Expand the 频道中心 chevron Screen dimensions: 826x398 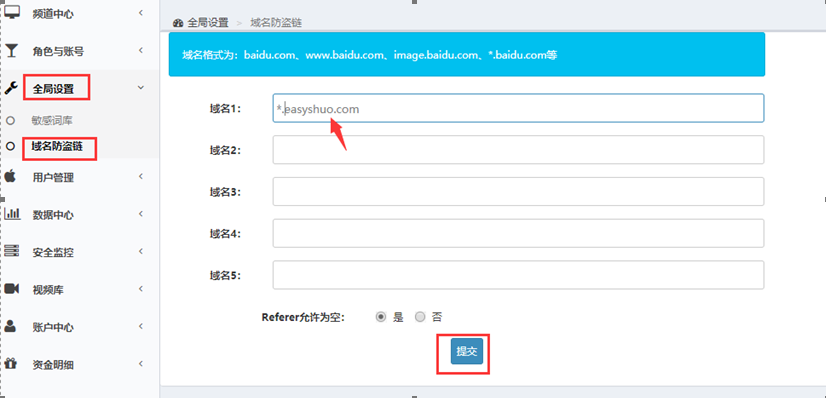(x=141, y=12)
